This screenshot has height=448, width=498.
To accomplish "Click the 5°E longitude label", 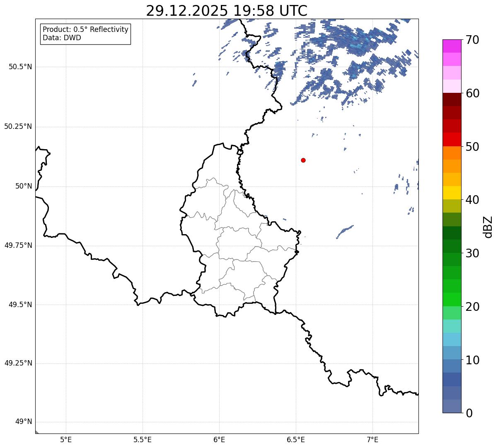I will click(x=66, y=440).
